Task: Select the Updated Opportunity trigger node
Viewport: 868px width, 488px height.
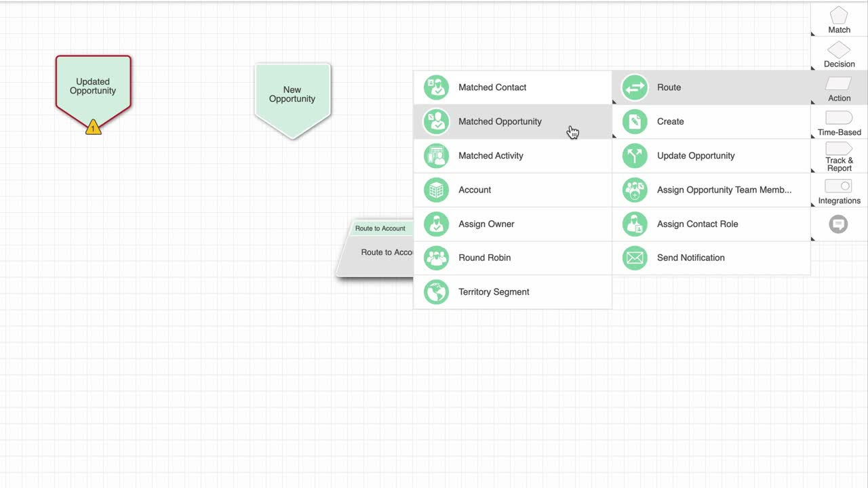Action: click(94, 91)
